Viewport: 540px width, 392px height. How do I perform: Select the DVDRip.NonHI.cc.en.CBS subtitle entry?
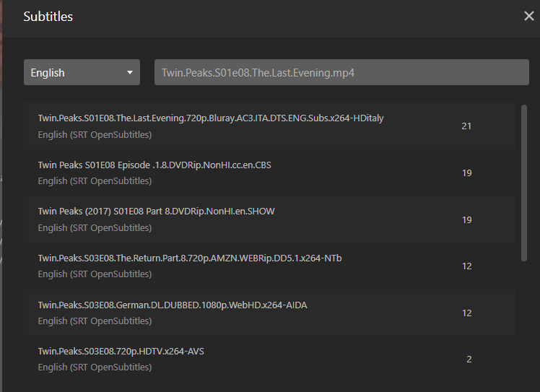(x=270, y=173)
